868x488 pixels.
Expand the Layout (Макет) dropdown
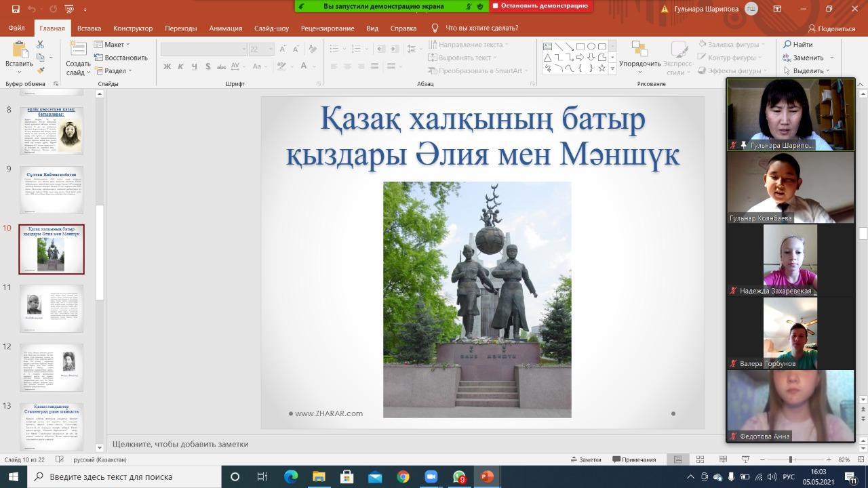113,45
